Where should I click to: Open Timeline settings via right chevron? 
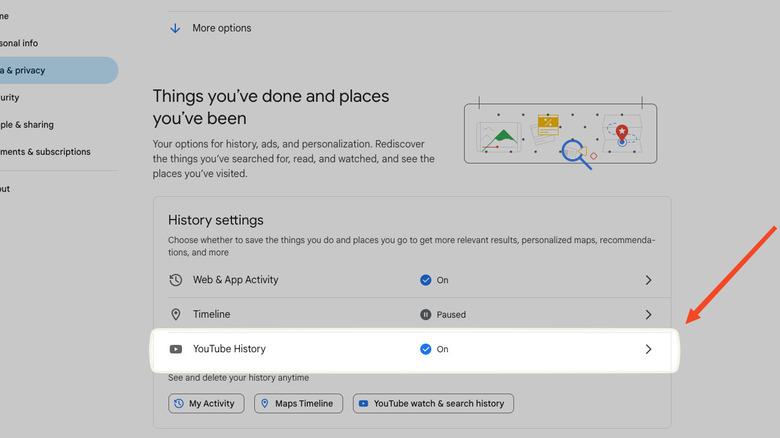click(x=648, y=314)
